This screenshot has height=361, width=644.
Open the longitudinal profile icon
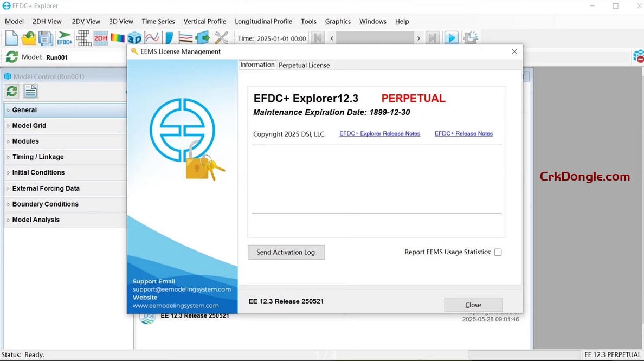click(185, 38)
